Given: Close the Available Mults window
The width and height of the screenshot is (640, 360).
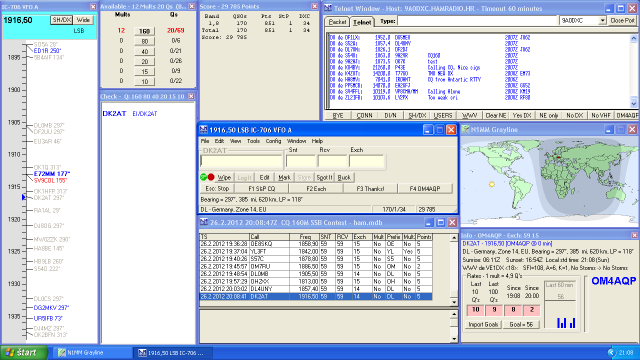Looking at the screenshot, I should (x=191, y=7).
